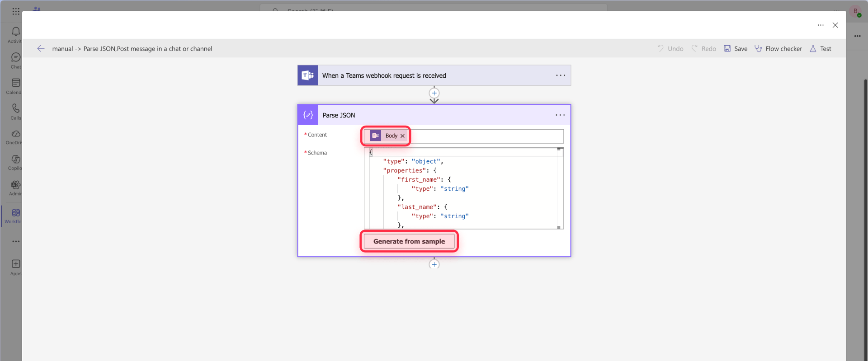The width and height of the screenshot is (868, 361).
Task: Click the Parse JSON action icon
Action: 308,115
